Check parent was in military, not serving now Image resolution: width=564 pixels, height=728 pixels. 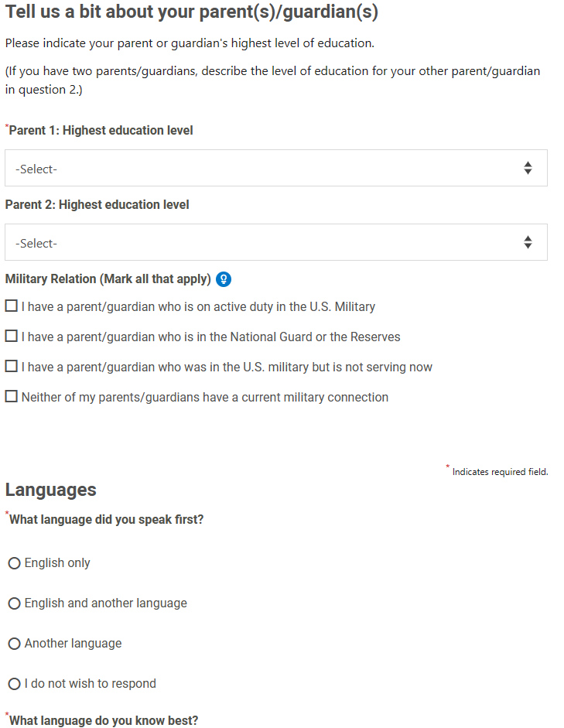click(x=11, y=367)
